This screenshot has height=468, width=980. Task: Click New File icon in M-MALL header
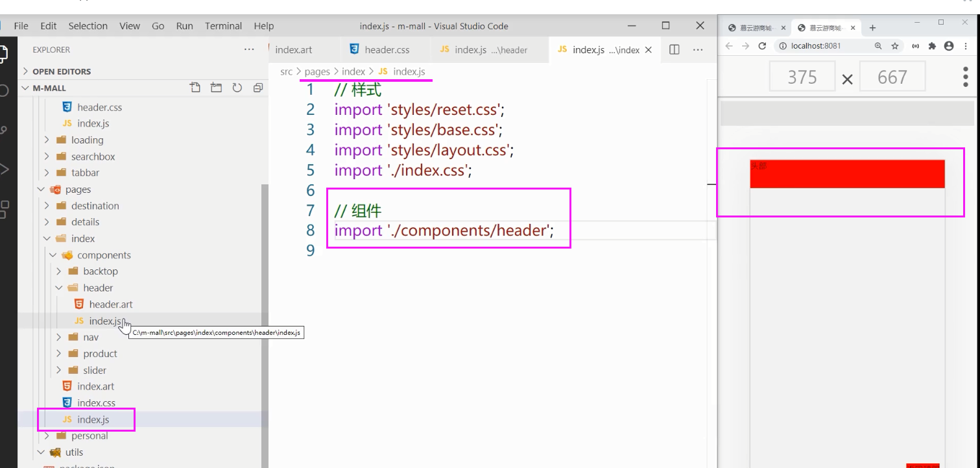point(195,88)
